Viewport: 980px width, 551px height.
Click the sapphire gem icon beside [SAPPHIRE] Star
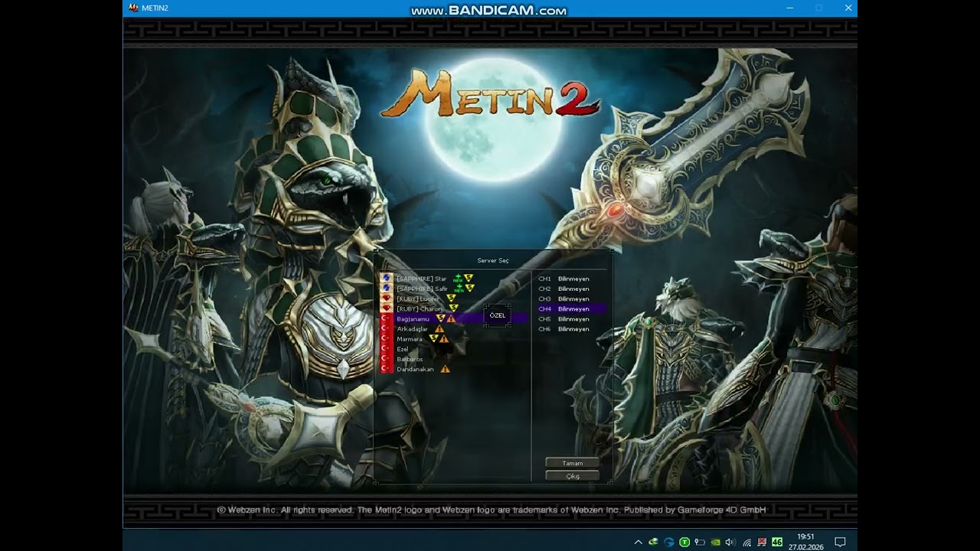click(x=387, y=279)
